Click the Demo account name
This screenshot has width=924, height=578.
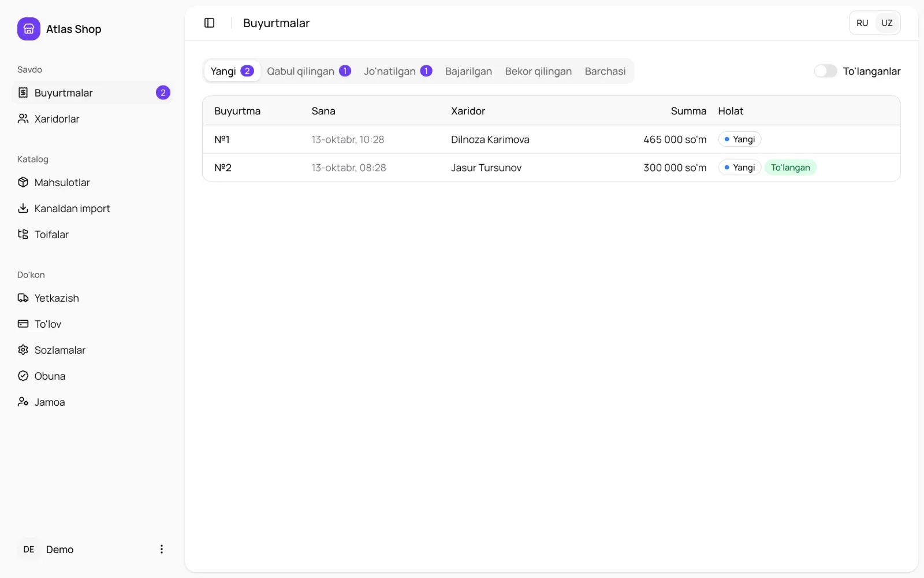60,549
